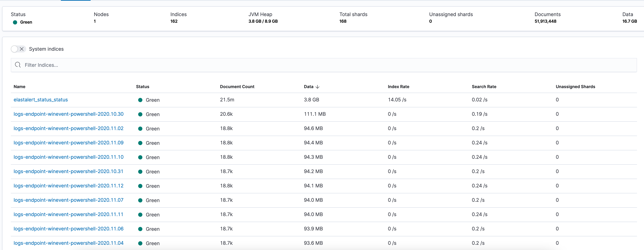Click the green dot on the 2020.10.30 row
This screenshot has width=644, height=250.
[x=140, y=114]
